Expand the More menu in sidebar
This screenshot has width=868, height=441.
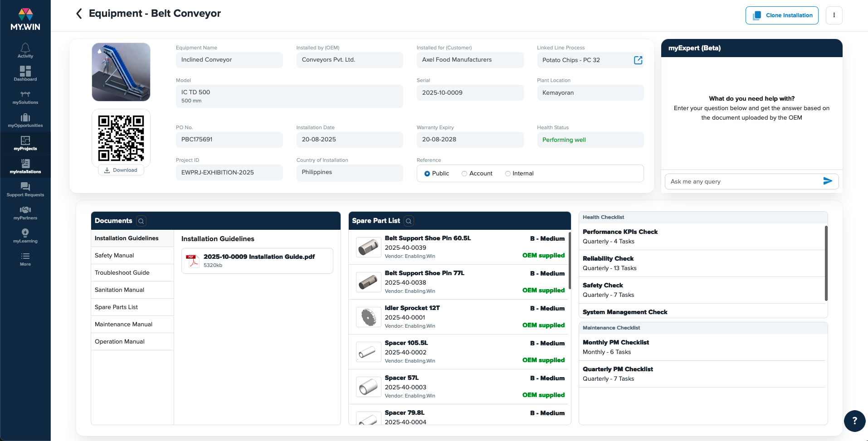coord(25,258)
